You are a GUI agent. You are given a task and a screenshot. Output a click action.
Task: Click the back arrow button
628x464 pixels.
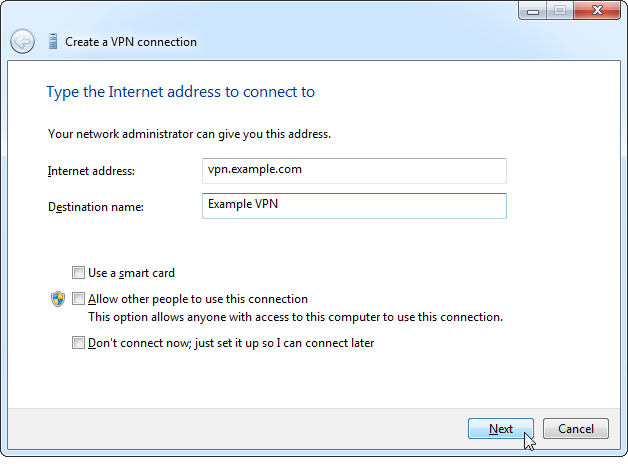click(x=22, y=42)
